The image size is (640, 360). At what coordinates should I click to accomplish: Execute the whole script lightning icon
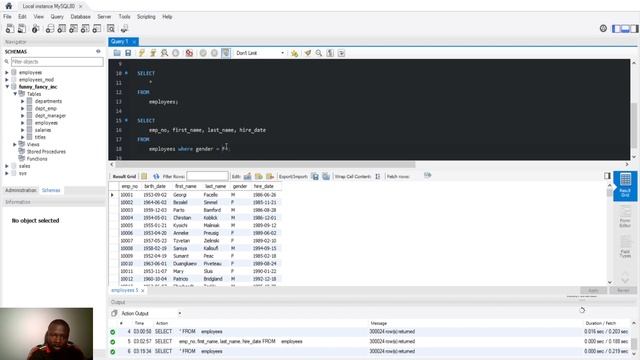[142, 53]
